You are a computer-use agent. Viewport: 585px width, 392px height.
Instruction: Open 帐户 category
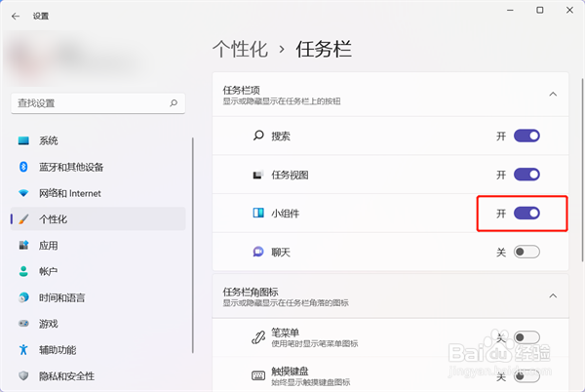click(98, 271)
